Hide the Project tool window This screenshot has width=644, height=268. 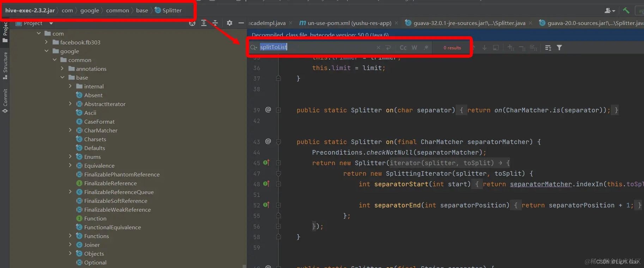pyautogui.click(x=241, y=23)
